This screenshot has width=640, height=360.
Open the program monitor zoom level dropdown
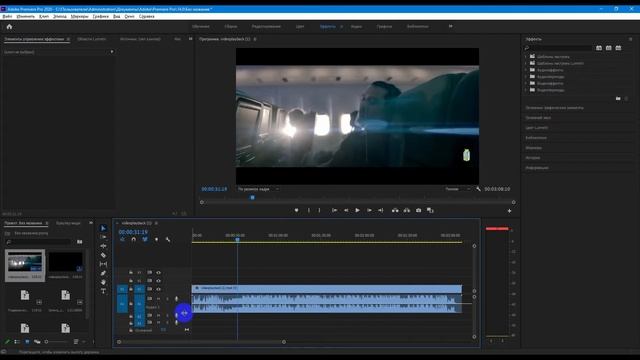point(258,189)
